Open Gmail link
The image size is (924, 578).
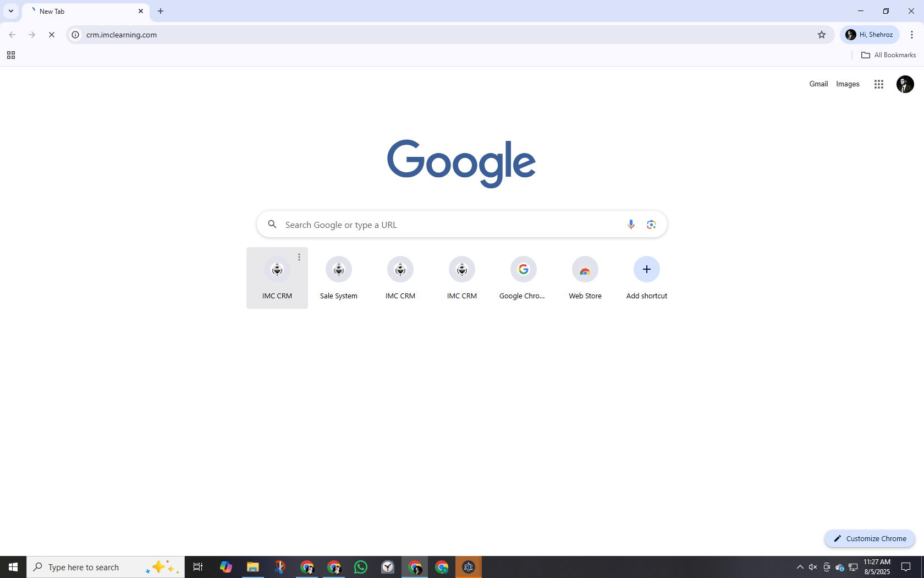pos(818,84)
